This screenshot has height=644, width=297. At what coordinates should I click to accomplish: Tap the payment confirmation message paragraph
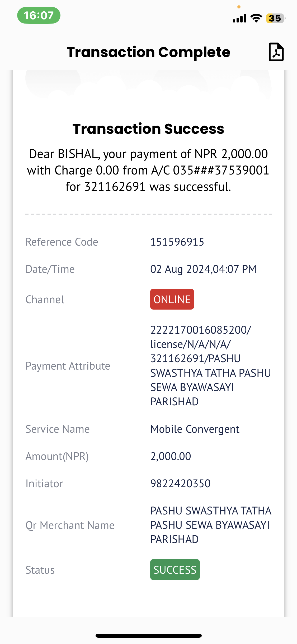click(148, 170)
